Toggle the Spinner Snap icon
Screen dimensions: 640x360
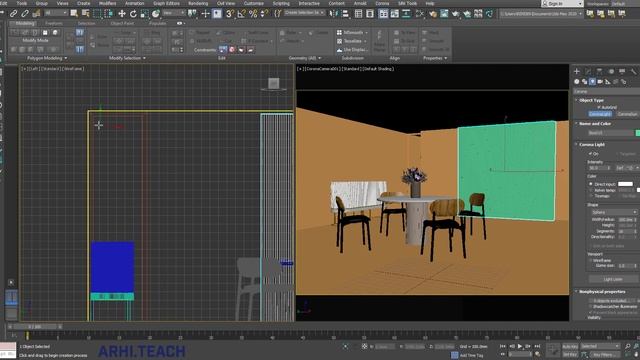click(264, 13)
